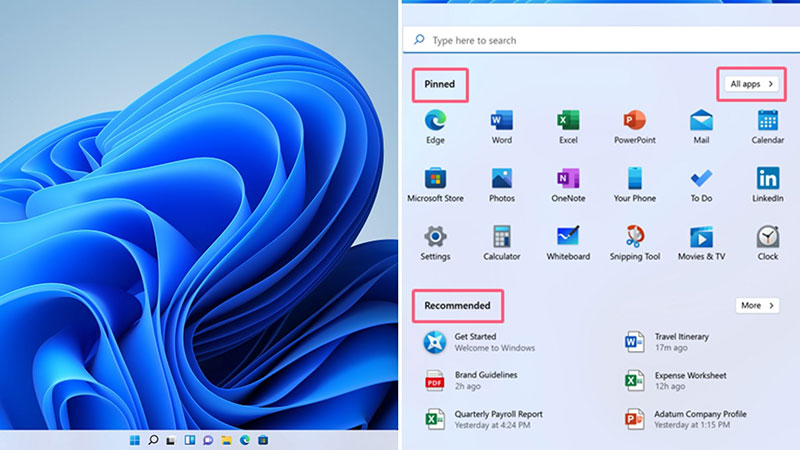Show the All apps list
Screen dimensions: 800x450
752,84
